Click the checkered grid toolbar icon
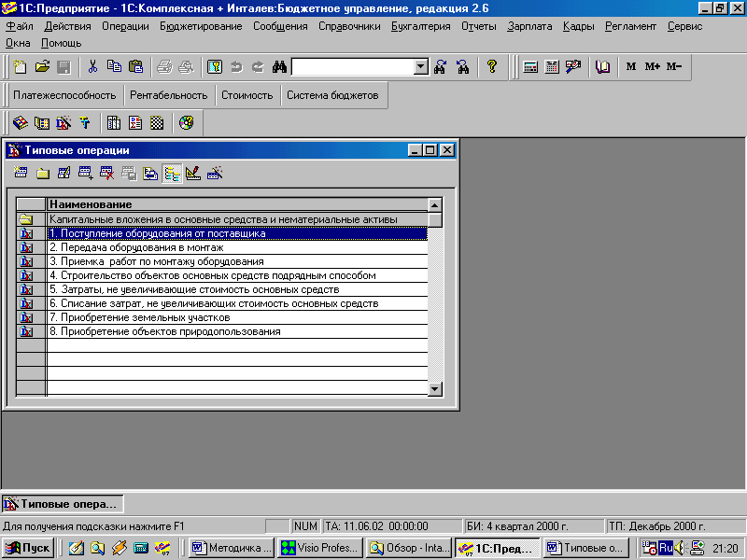This screenshot has height=560, width=747. coord(157,123)
